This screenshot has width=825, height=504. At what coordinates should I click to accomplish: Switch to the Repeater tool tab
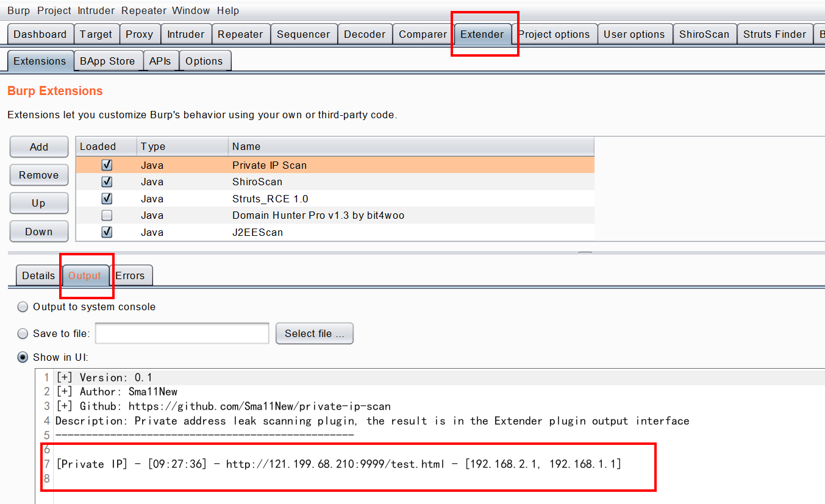[240, 34]
